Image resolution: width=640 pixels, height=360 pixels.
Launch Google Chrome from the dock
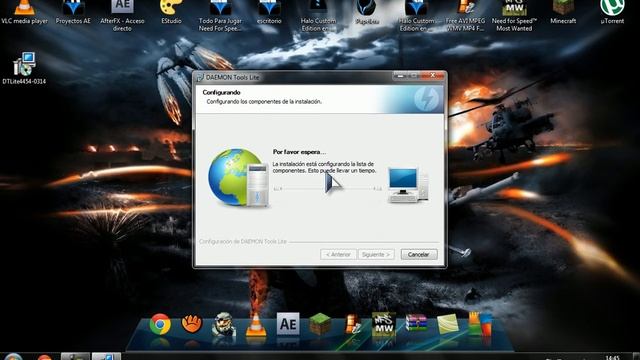(x=160, y=324)
